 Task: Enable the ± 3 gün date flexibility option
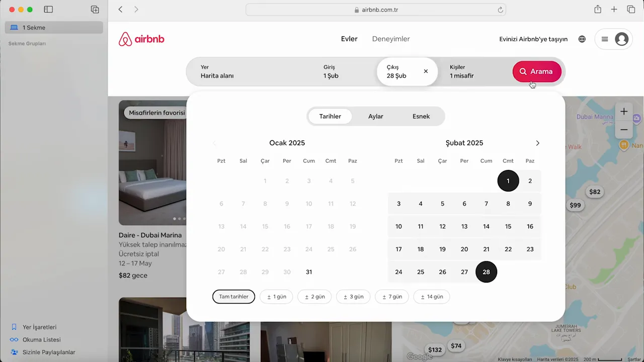[x=353, y=297]
